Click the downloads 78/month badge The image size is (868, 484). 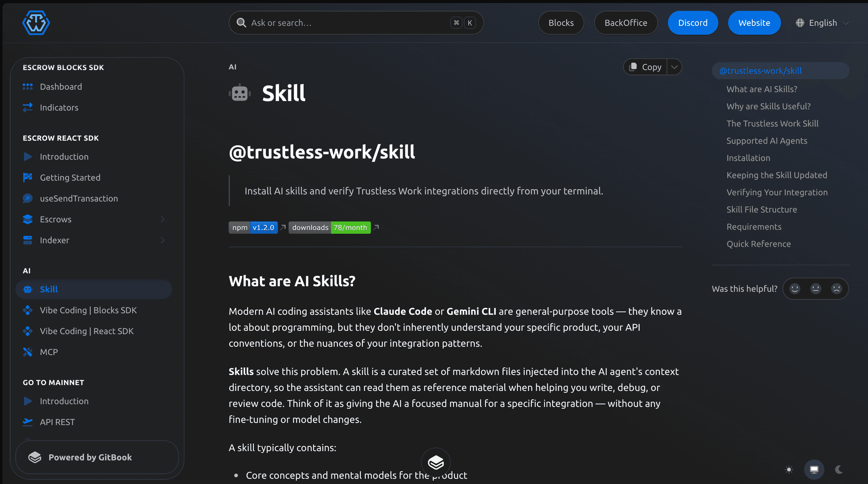click(330, 227)
